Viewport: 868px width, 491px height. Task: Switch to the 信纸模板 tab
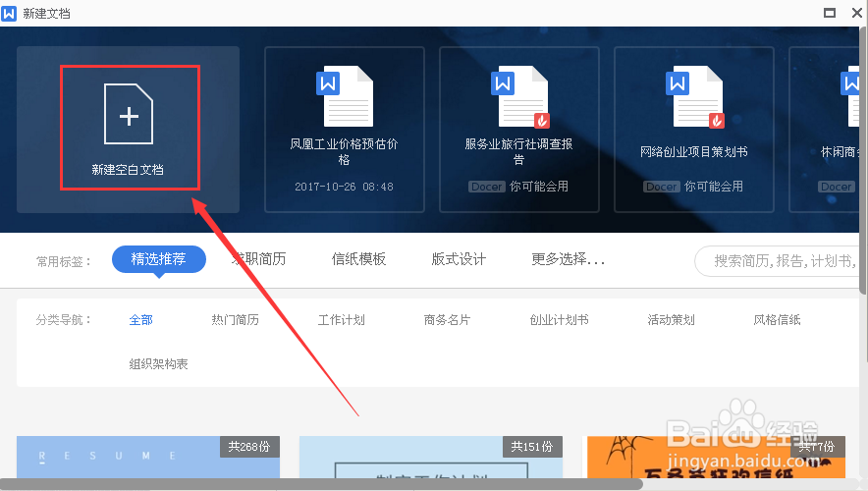(358, 259)
